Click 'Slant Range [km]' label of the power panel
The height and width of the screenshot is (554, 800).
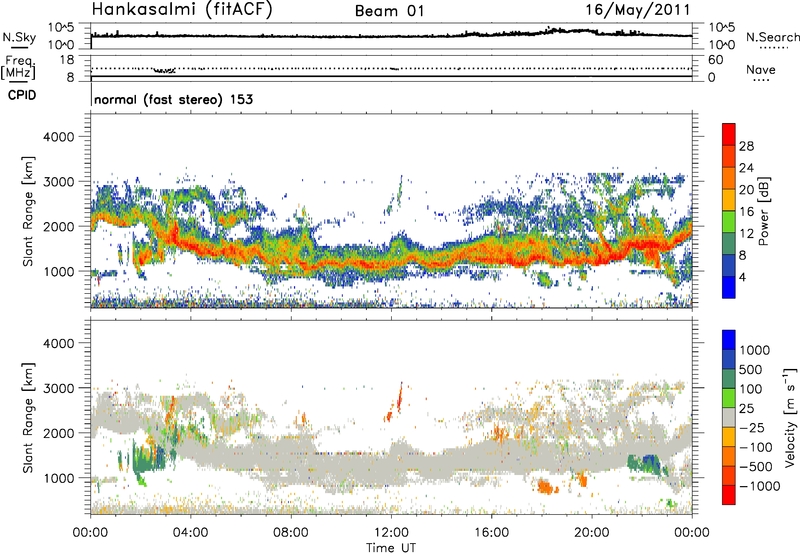click(28, 211)
